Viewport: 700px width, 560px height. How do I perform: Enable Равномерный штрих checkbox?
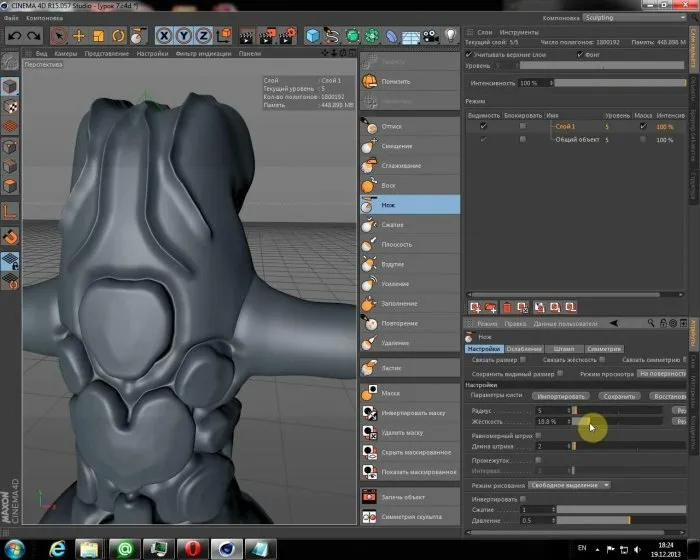[539, 435]
